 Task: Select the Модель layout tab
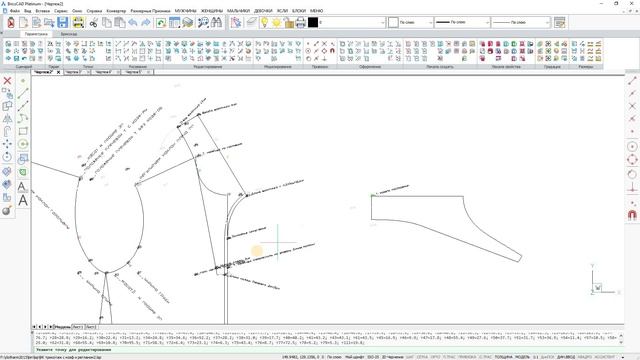[x=62, y=327]
